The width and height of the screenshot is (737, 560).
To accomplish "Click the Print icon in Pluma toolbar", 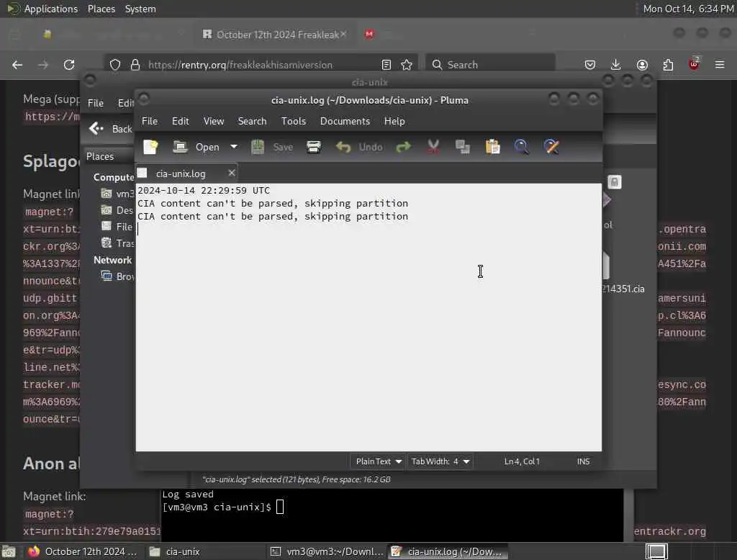I will click(314, 147).
